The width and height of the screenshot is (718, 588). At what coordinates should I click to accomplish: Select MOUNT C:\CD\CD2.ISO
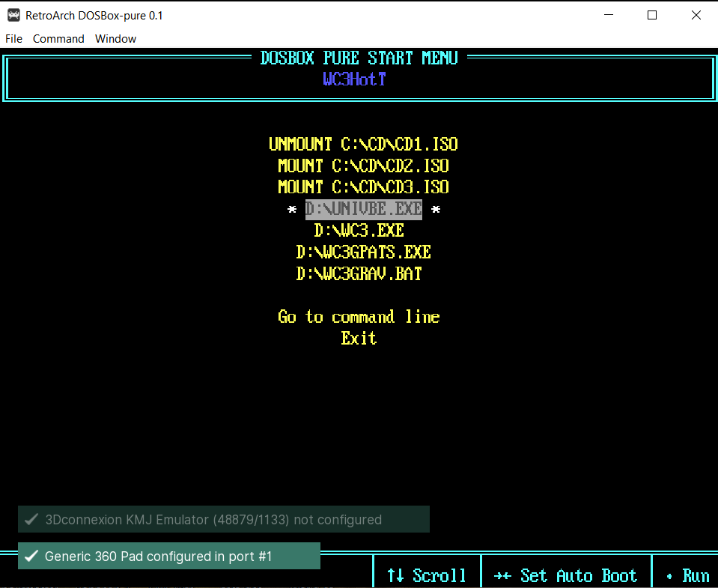363,165
